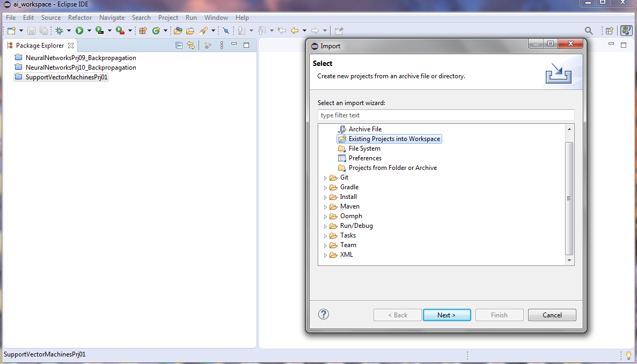Expand the Run/Debug import category
This screenshot has height=364, width=637.
pyautogui.click(x=325, y=226)
